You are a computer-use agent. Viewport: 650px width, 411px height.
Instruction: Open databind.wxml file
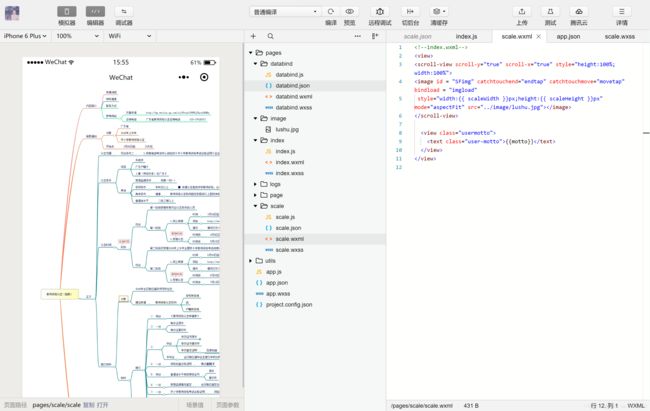click(293, 96)
